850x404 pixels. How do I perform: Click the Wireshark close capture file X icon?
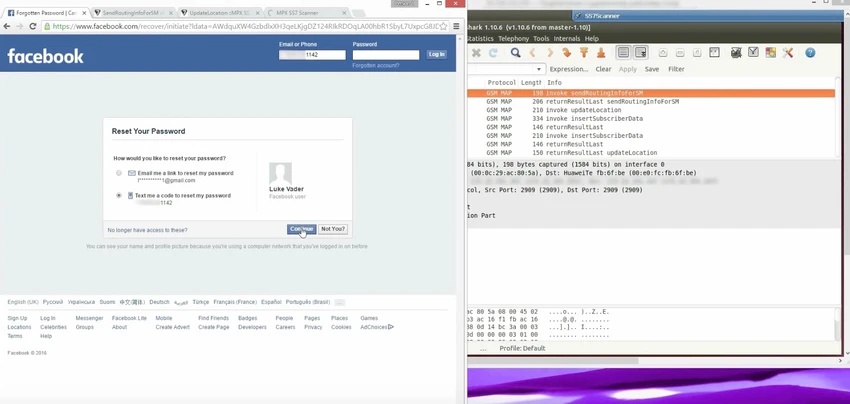tap(476, 53)
